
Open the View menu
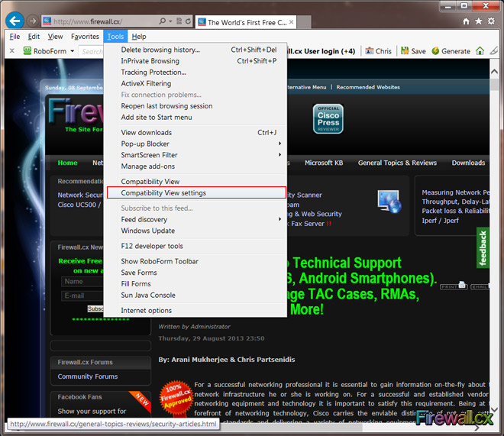(55, 37)
